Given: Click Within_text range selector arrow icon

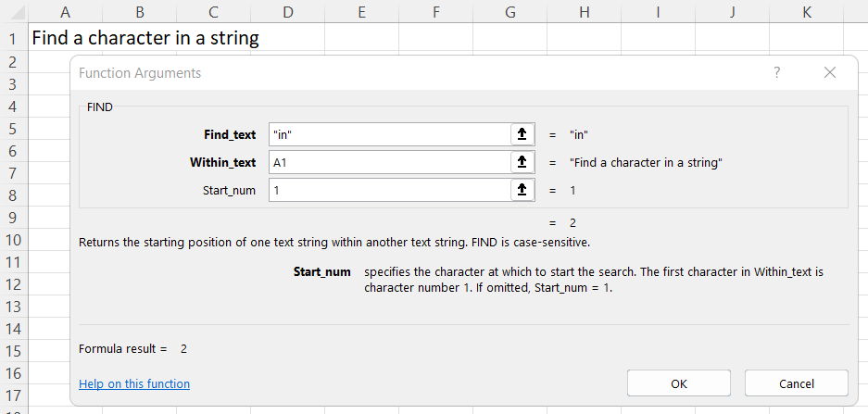Looking at the screenshot, I should tap(522, 162).
